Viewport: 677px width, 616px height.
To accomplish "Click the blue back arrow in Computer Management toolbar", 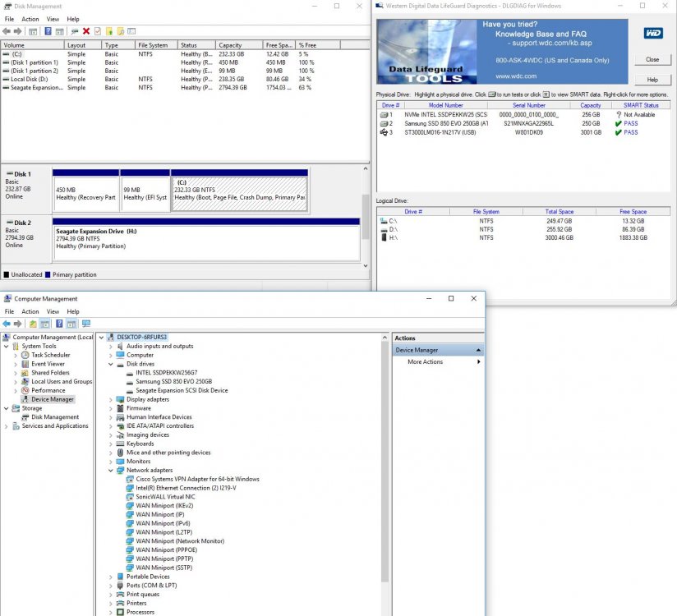I will (7, 324).
